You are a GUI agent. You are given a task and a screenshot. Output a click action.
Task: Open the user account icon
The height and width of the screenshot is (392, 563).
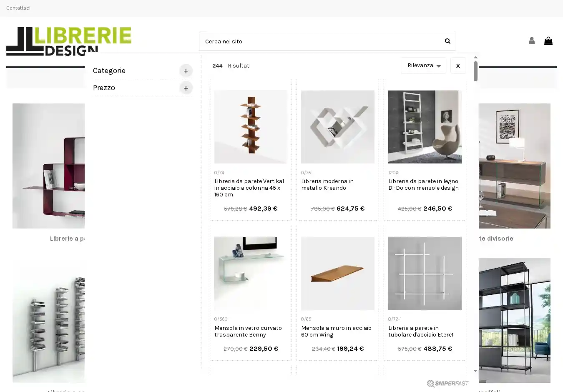[531, 41]
